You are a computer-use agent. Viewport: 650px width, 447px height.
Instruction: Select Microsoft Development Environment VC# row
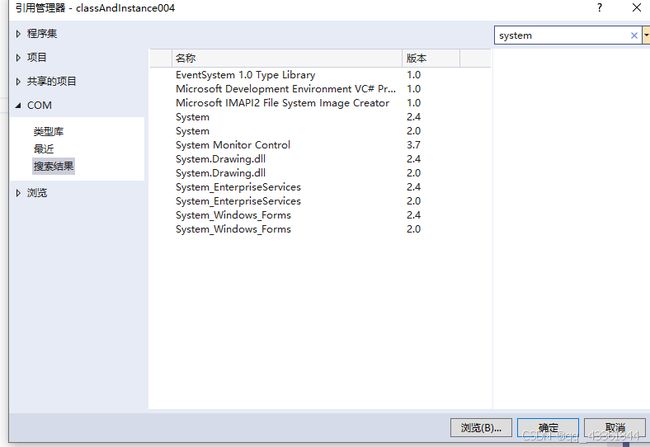tap(320, 89)
